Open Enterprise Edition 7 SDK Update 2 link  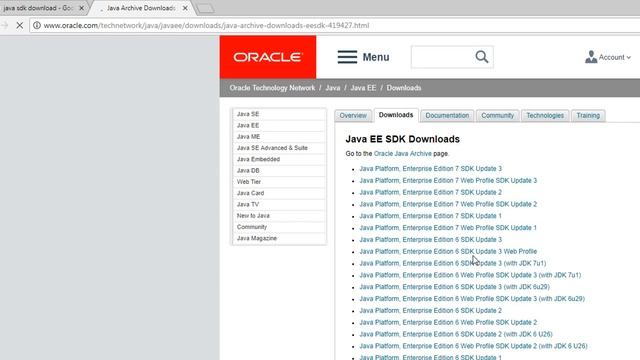click(x=431, y=192)
